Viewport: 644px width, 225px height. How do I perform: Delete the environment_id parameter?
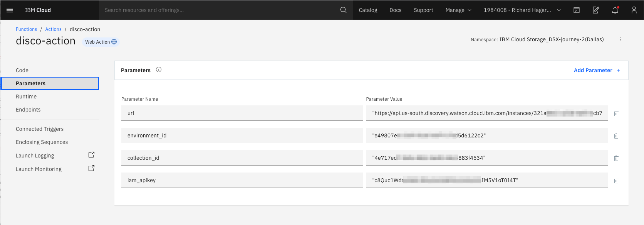[x=616, y=136]
